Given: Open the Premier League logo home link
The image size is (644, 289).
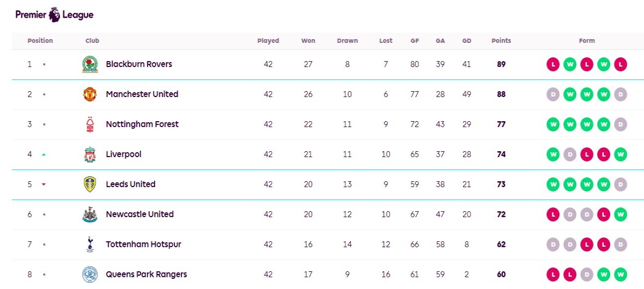Looking at the screenshot, I should click(x=54, y=14).
